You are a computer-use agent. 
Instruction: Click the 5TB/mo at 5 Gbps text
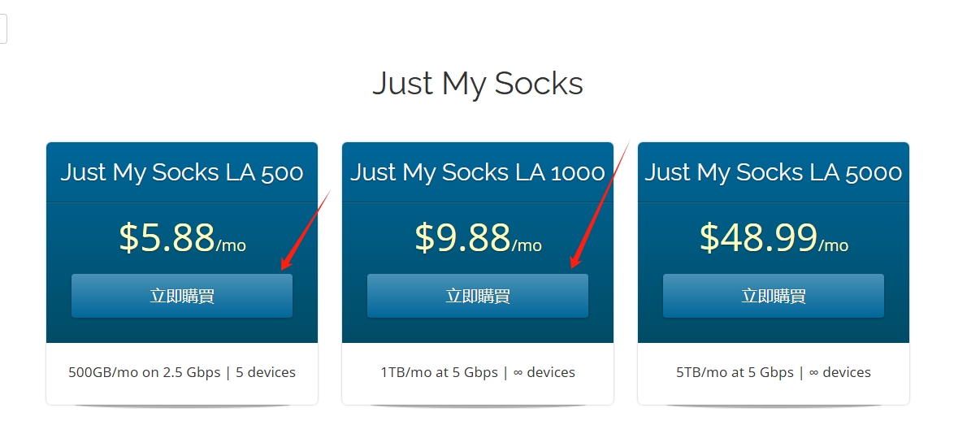pyautogui.click(x=735, y=373)
